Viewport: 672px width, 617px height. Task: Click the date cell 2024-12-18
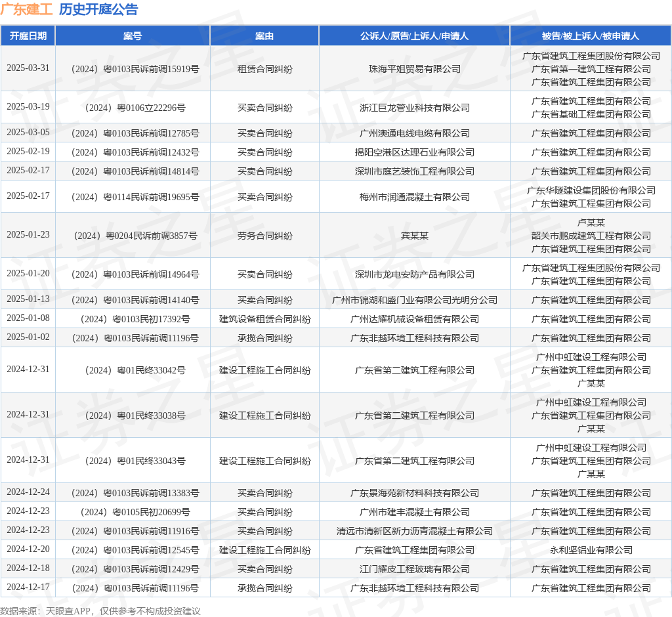(28, 568)
